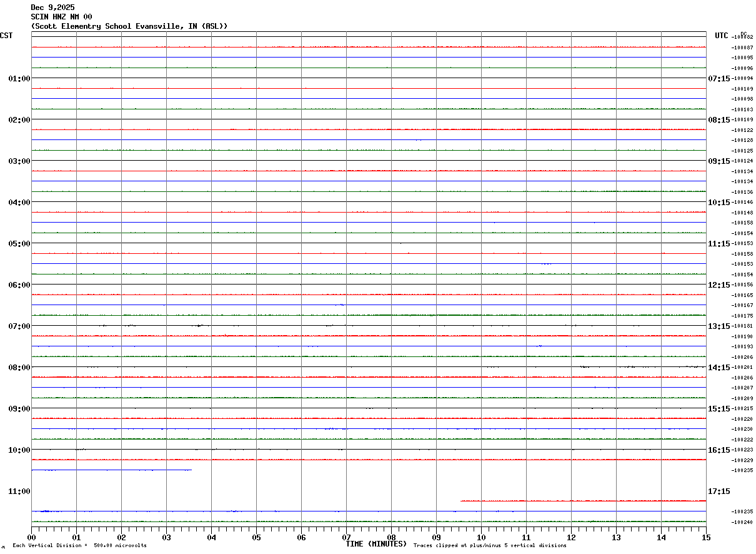Click the "CST" timezone label
The width and height of the screenshot is (756, 554).
6,36
